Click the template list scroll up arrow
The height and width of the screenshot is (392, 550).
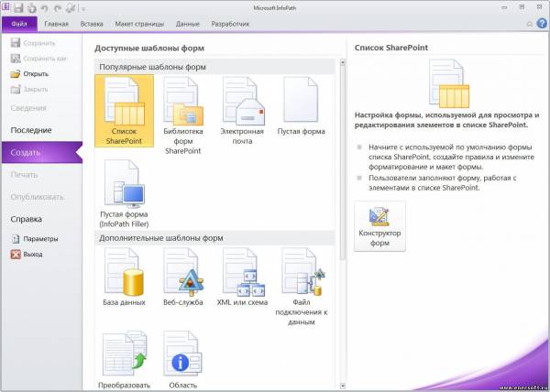click(343, 62)
